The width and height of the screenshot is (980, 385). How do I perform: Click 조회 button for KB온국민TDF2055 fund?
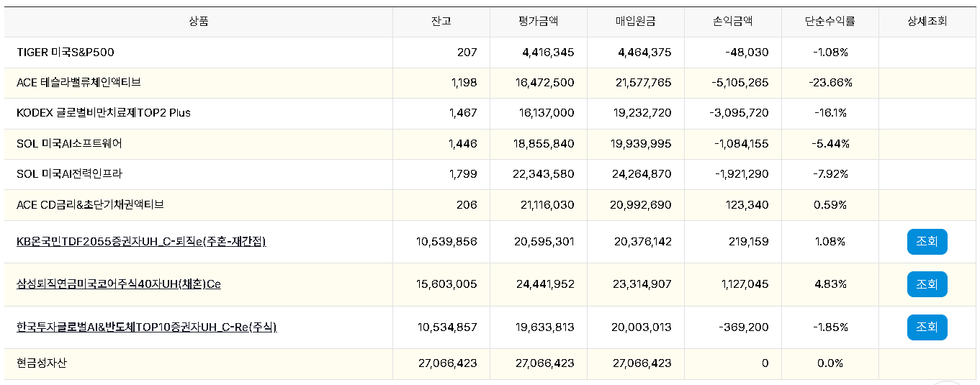coord(927,242)
